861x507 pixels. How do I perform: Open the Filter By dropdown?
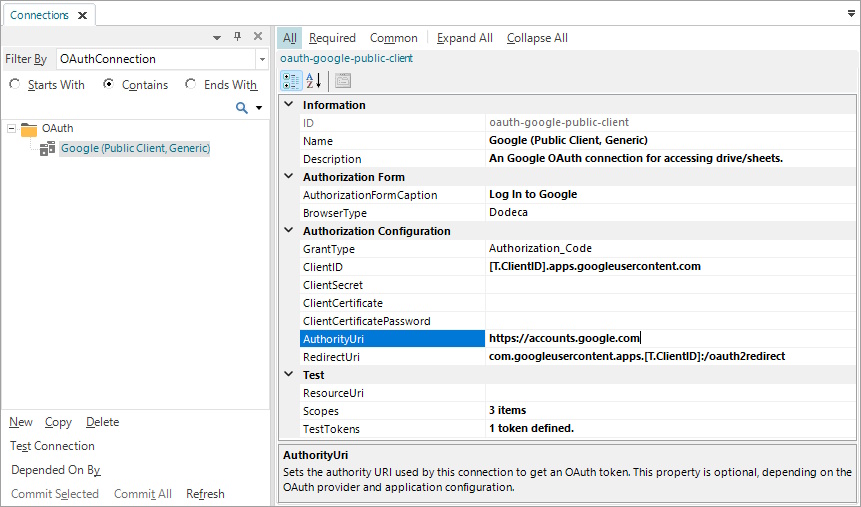coord(262,59)
